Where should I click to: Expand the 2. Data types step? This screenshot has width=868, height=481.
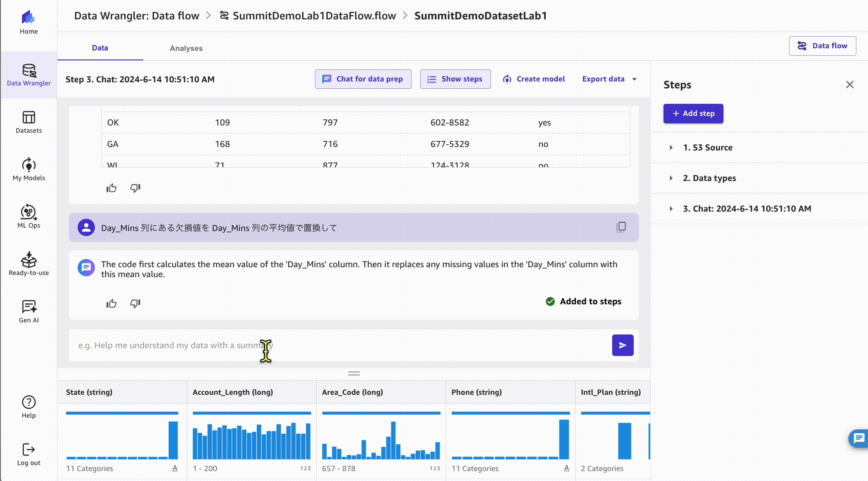[671, 178]
